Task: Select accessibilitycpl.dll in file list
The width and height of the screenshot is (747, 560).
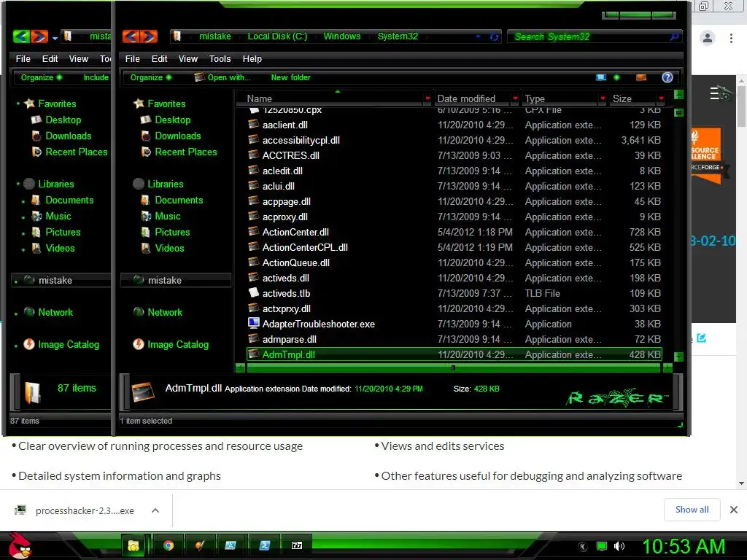Action: click(x=301, y=140)
